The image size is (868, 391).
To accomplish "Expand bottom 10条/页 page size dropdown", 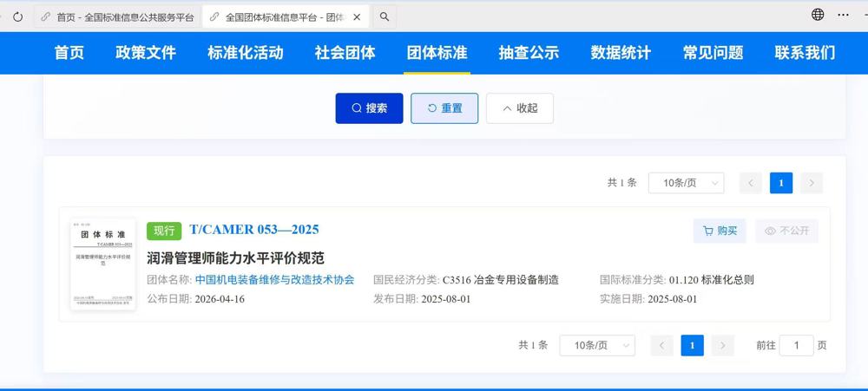I will pyautogui.click(x=597, y=345).
